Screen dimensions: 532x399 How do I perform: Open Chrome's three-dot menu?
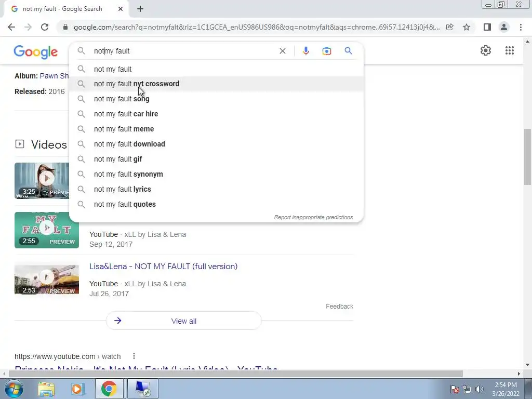tap(521, 27)
